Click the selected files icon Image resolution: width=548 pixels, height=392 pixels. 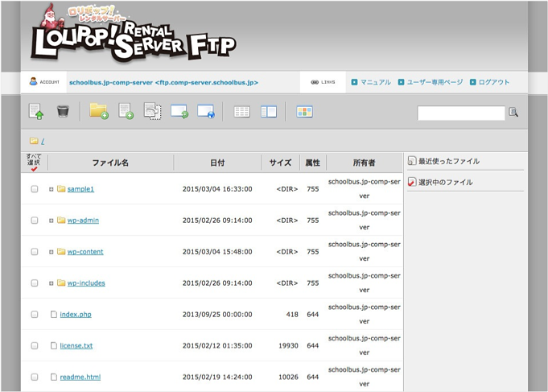tap(412, 182)
